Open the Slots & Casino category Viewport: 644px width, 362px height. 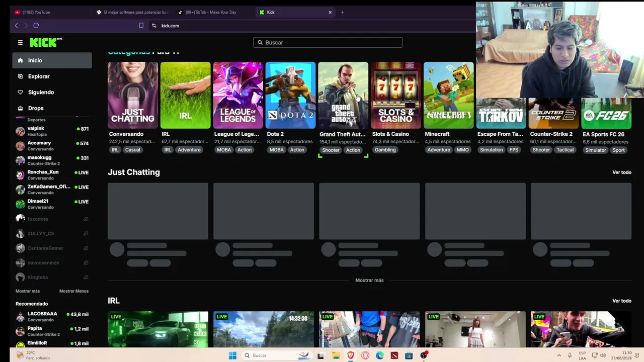396,96
